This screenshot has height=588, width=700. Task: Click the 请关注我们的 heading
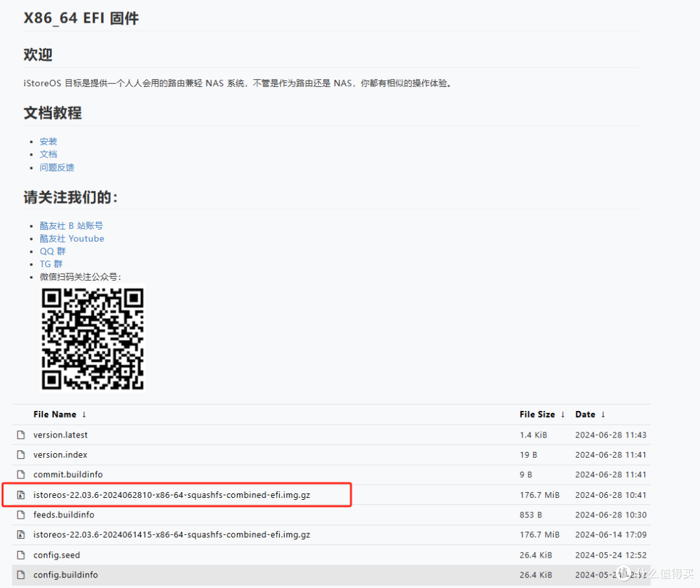coord(71,197)
